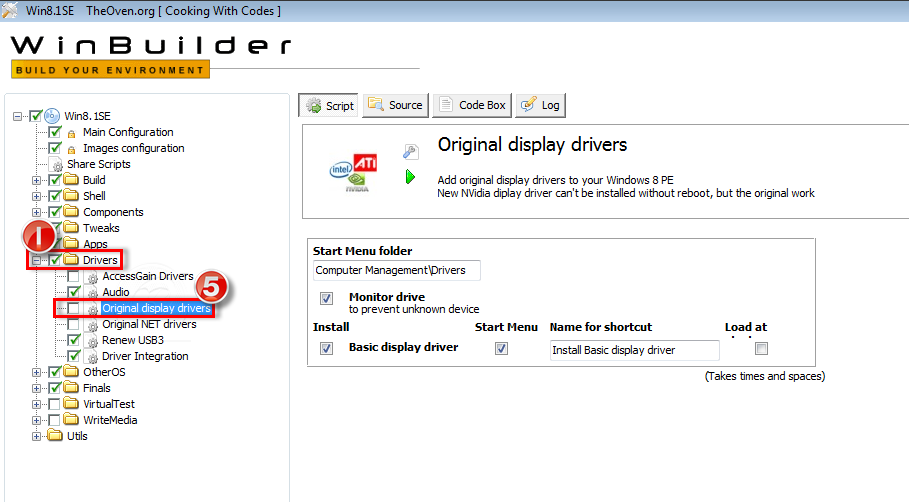Click the Drivers folder icon
Image resolution: width=909 pixels, height=502 pixels.
tap(71, 260)
